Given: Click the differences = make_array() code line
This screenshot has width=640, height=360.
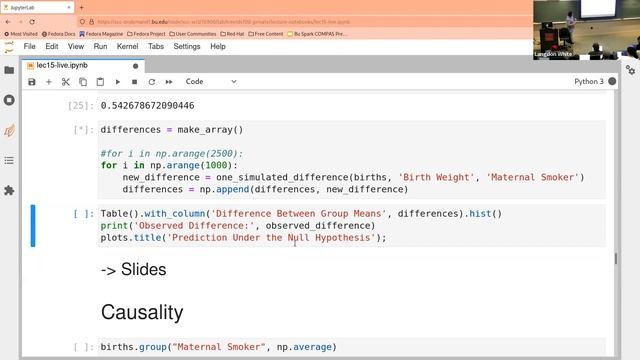Looking at the screenshot, I should click(x=172, y=130).
